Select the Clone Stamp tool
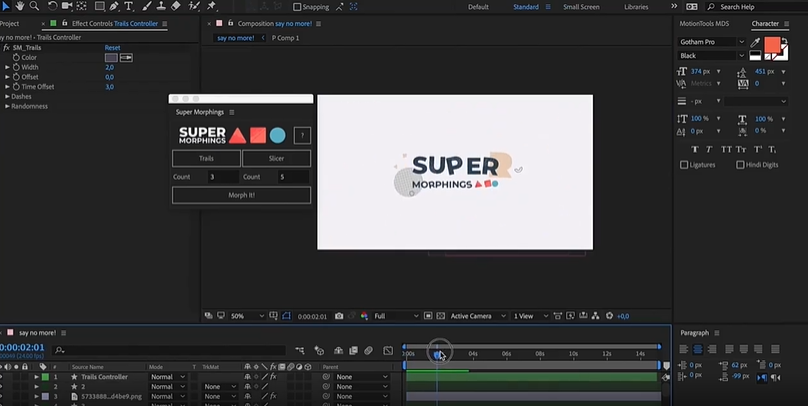The width and height of the screenshot is (808, 406). coord(161,6)
